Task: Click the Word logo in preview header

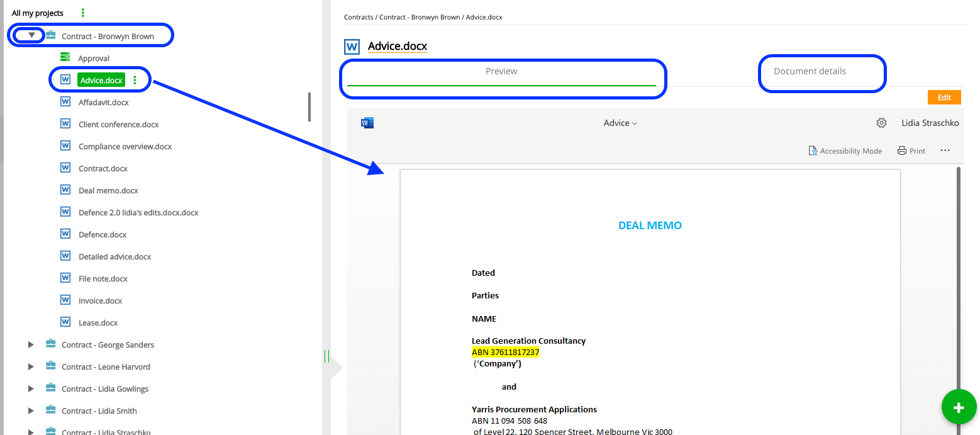Action: 367,123
